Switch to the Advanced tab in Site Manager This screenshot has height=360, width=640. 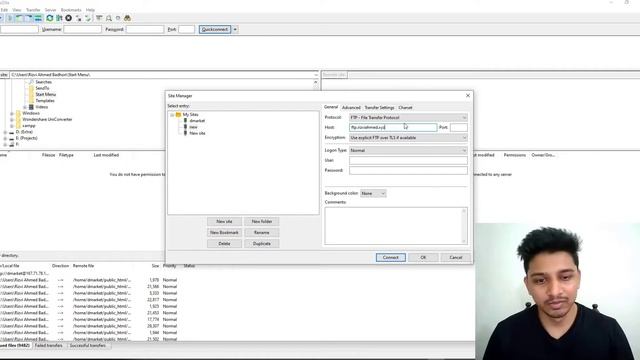[x=351, y=108]
